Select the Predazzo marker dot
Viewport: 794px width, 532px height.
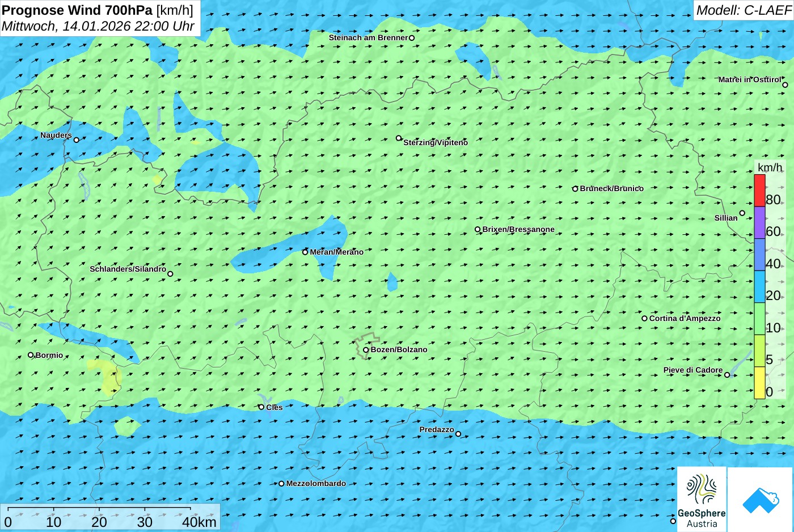click(x=458, y=434)
